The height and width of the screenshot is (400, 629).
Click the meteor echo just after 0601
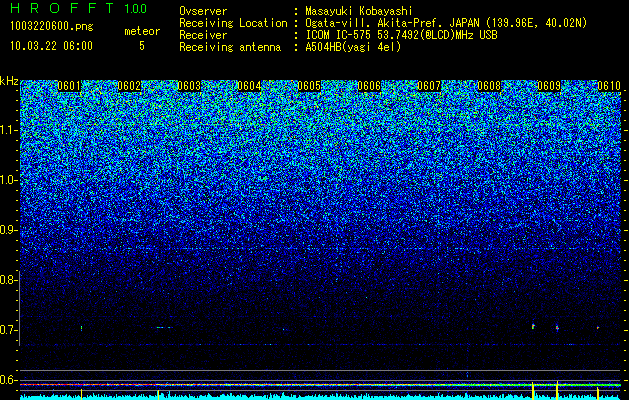click(x=81, y=328)
